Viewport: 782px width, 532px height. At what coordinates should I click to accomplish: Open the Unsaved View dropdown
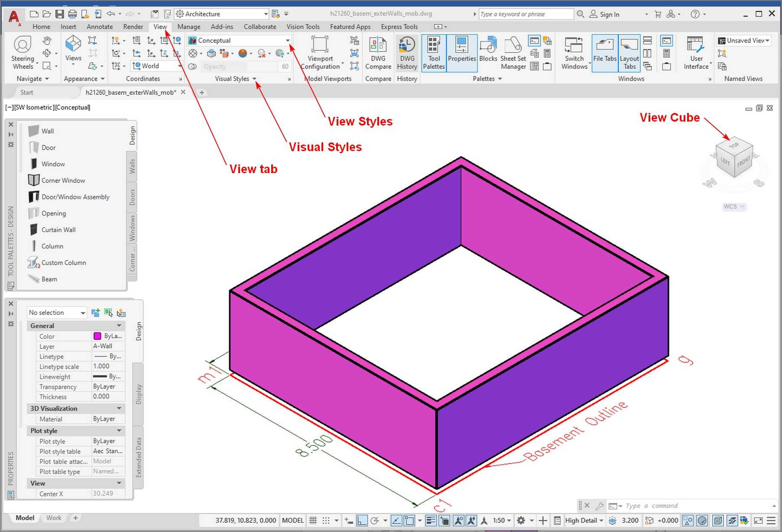click(743, 40)
